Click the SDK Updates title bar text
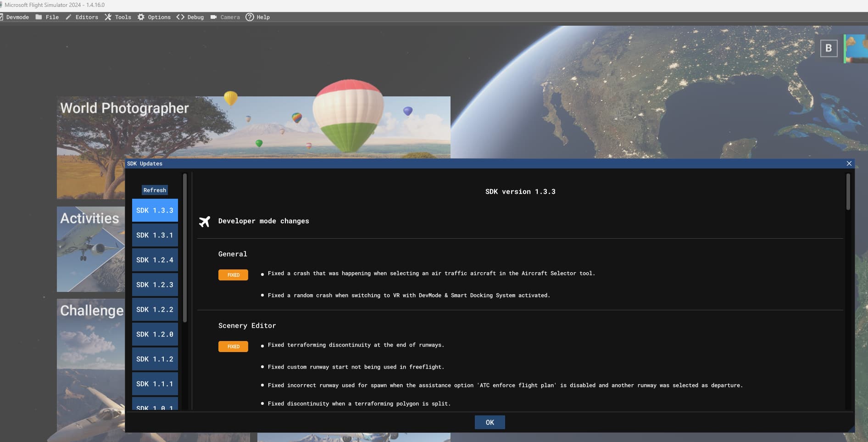Image resolution: width=868 pixels, height=442 pixels. [x=145, y=163]
